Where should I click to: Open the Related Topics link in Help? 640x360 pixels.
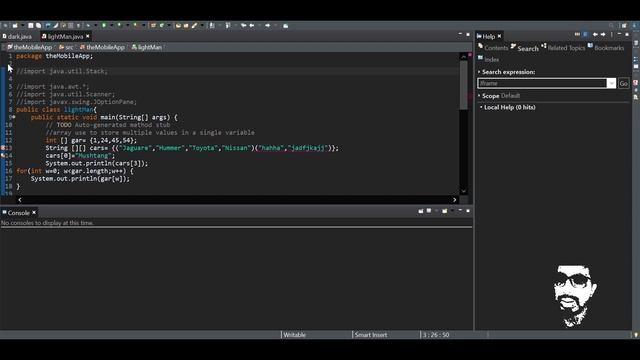(566, 48)
